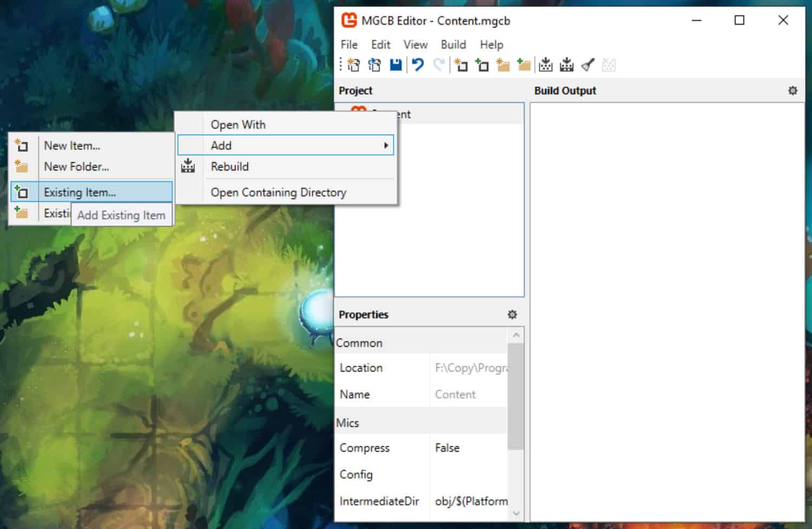The image size is (812, 529).
Task: Click the Redo arrow in the toolbar
Action: pos(439,65)
